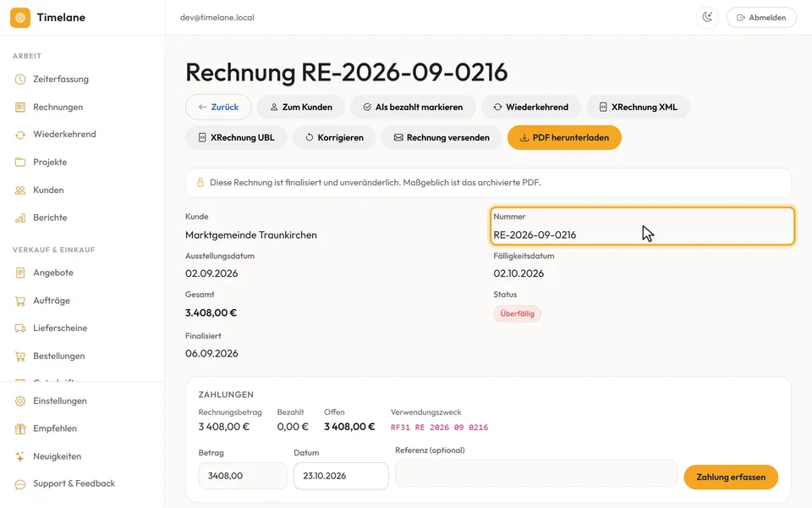Click the clock icon beside Zeiterfassung
The height and width of the screenshot is (508, 812).
20,80
